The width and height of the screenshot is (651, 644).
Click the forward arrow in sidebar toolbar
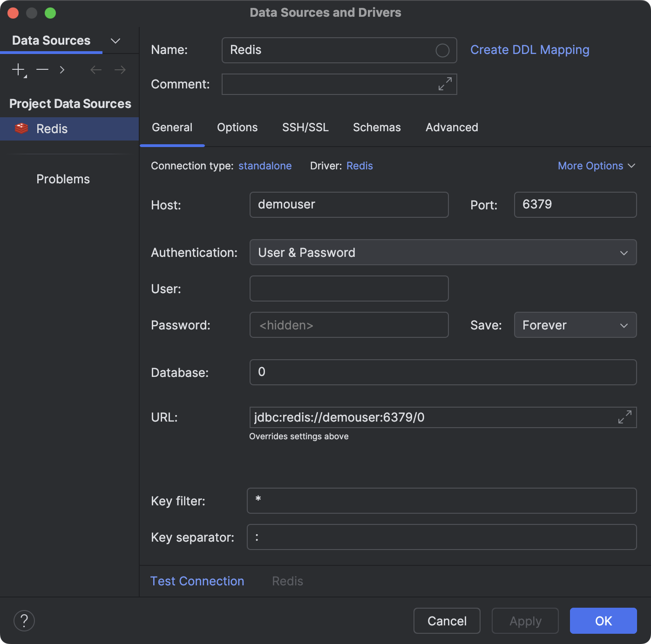coord(120,70)
